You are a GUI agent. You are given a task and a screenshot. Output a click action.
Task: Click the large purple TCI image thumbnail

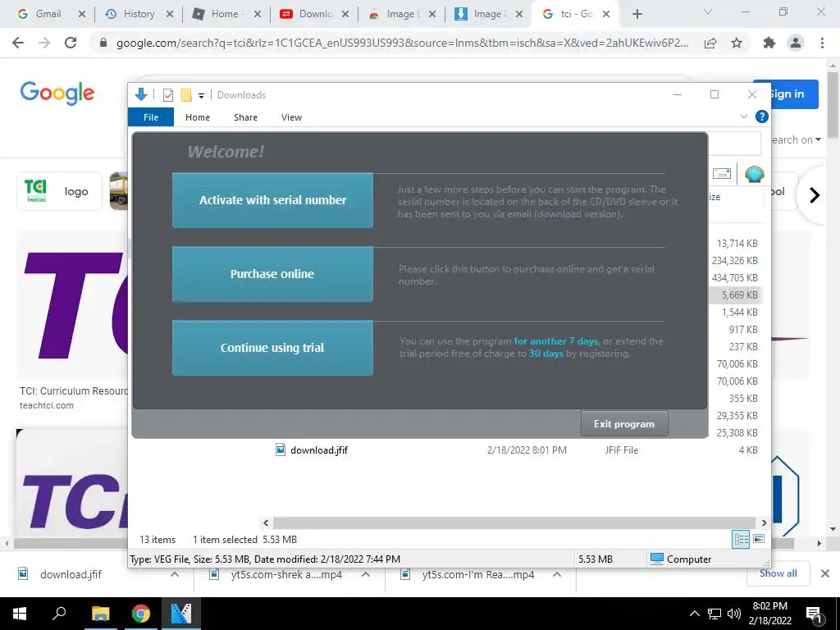coord(72,305)
